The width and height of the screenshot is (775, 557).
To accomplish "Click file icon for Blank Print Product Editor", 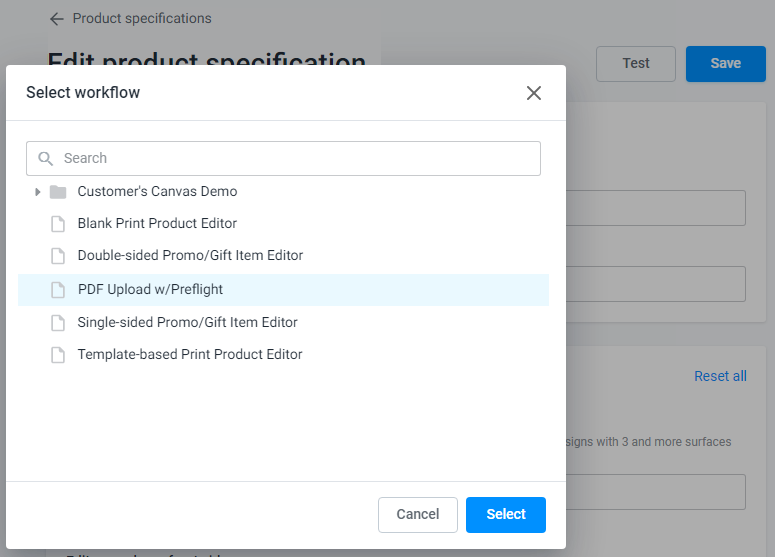I will pos(58,224).
